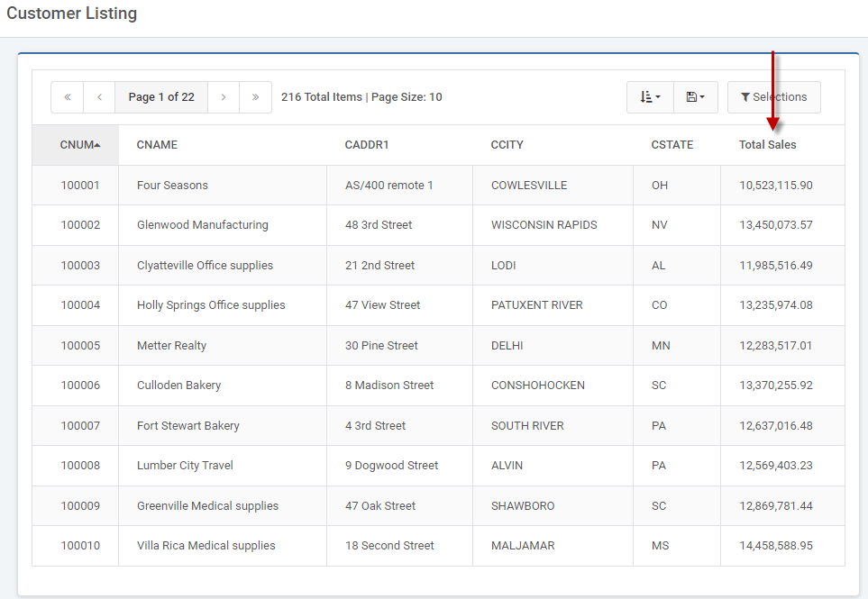
Task: Select Villa Rica Medical supplies row
Action: [x=206, y=546]
